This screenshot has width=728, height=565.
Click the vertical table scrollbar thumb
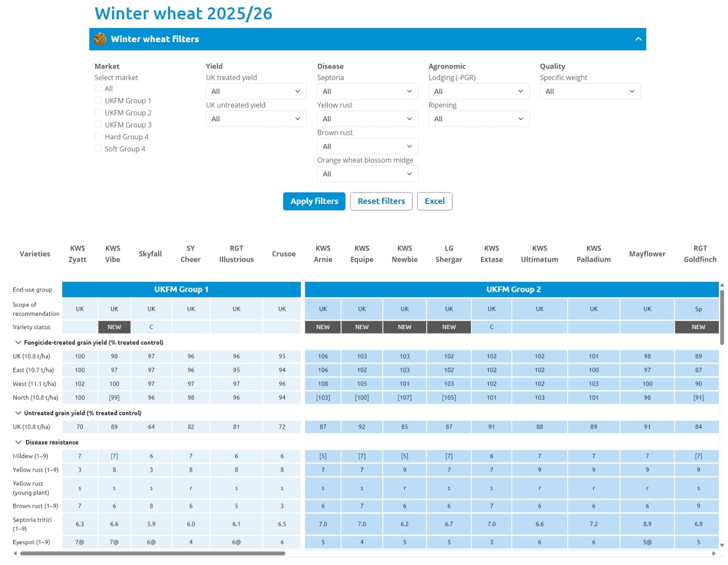coord(722,316)
